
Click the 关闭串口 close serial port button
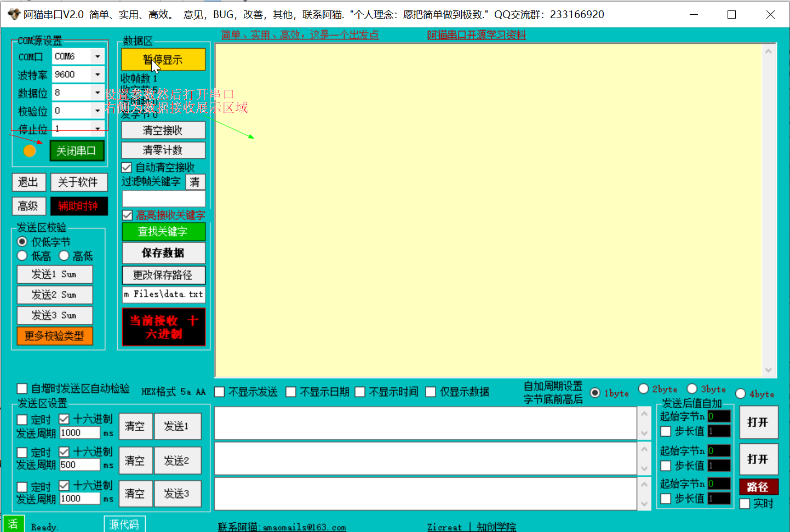click(x=77, y=151)
